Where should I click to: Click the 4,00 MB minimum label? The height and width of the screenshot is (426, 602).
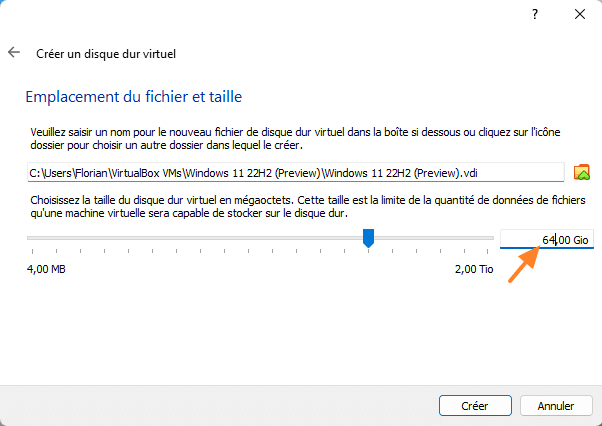pyautogui.click(x=46, y=269)
